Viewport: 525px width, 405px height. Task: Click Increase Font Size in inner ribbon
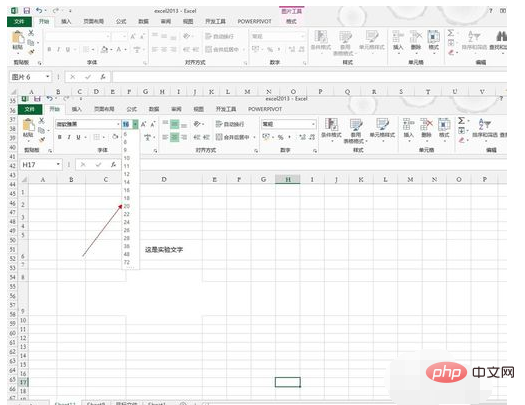(144, 124)
